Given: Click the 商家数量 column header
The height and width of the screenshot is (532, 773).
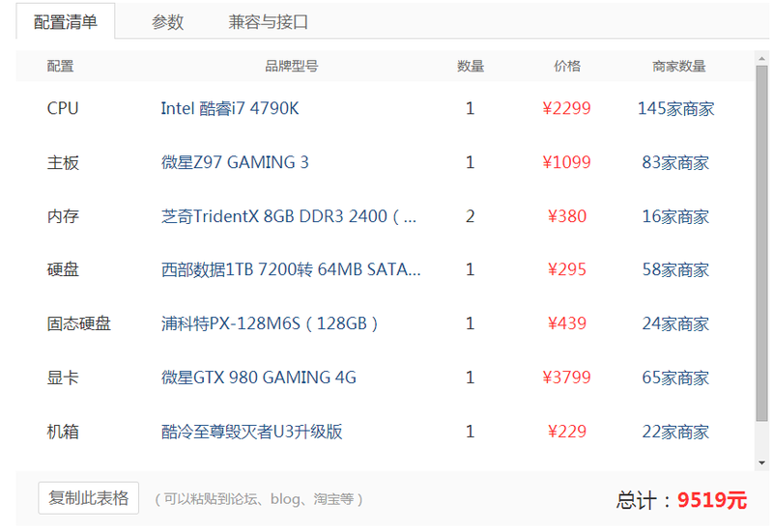Looking at the screenshot, I should (x=679, y=66).
